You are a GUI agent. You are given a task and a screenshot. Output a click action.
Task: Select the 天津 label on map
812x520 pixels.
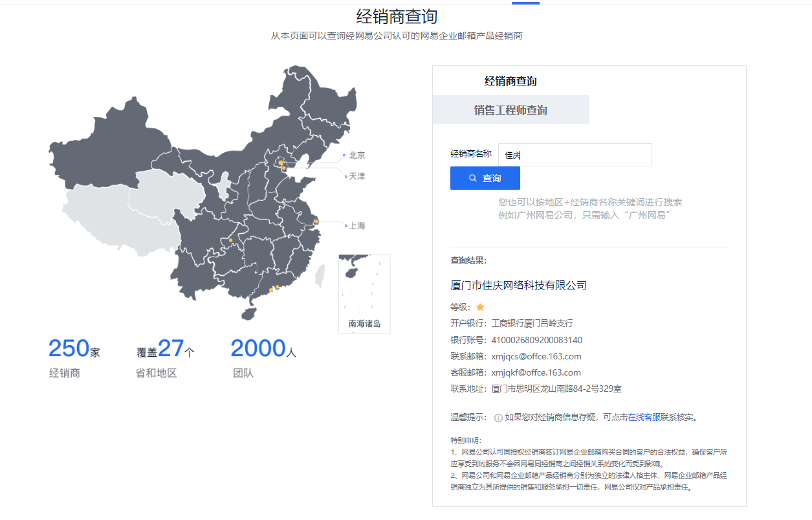click(357, 176)
